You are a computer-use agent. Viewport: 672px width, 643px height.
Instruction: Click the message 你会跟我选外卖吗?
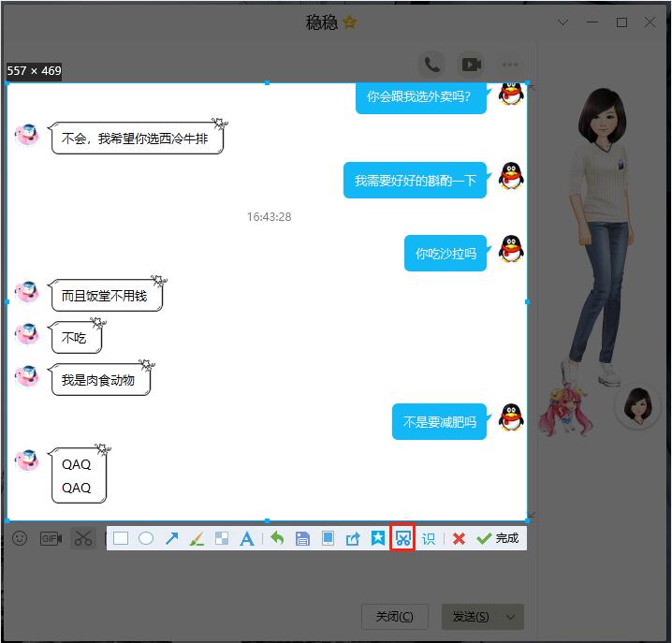click(421, 97)
